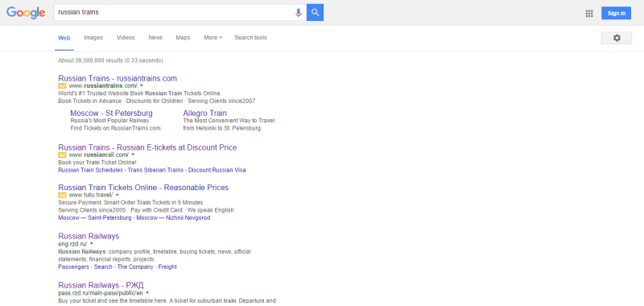Screen dimensions: 644x306
Task: Click the Google logo
Action: 26,13
